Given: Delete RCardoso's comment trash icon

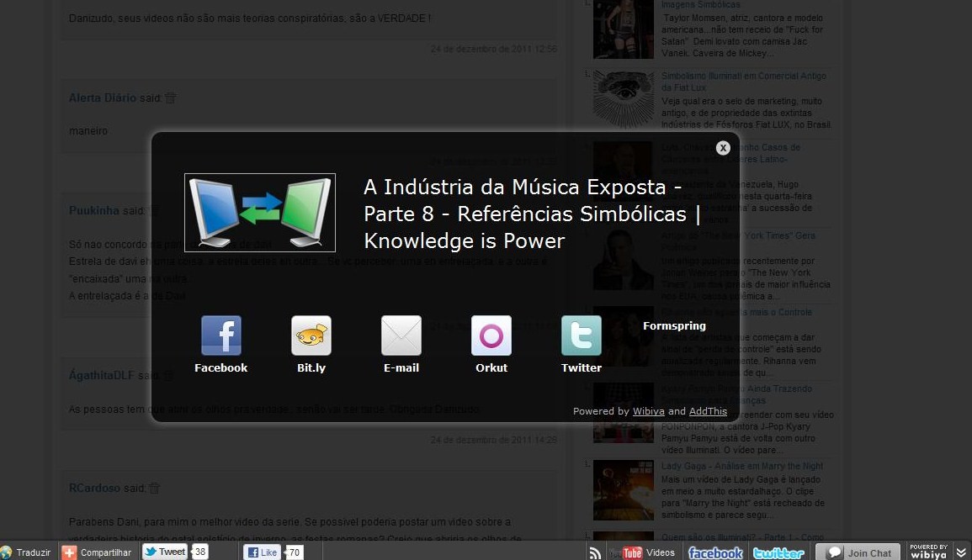Looking at the screenshot, I should pyautogui.click(x=154, y=489).
